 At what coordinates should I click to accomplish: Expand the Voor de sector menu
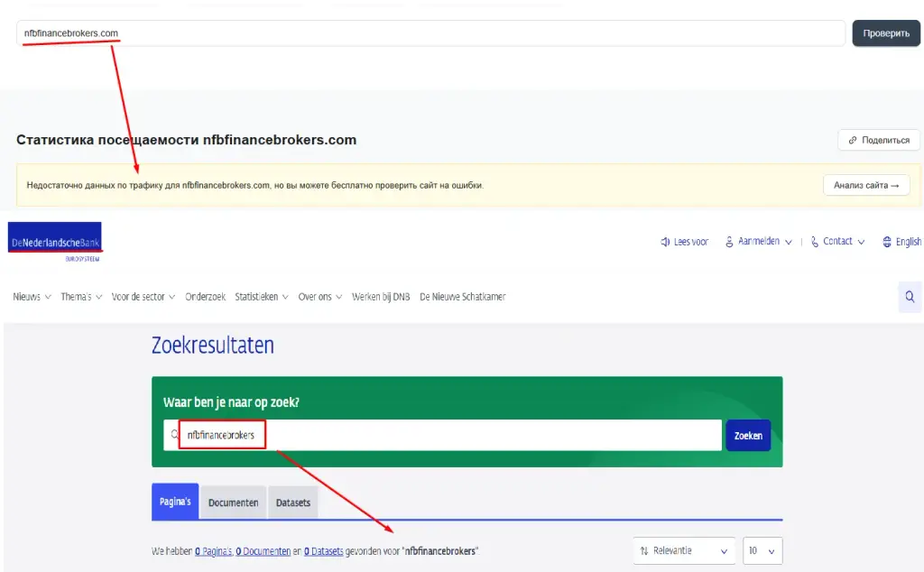pyautogui.click(x=143, y=297)
